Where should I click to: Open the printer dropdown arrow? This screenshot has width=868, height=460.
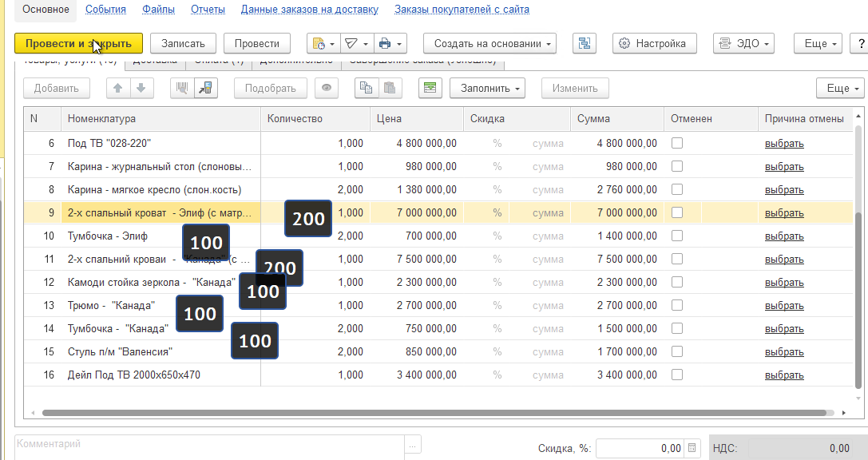(399, 43)
